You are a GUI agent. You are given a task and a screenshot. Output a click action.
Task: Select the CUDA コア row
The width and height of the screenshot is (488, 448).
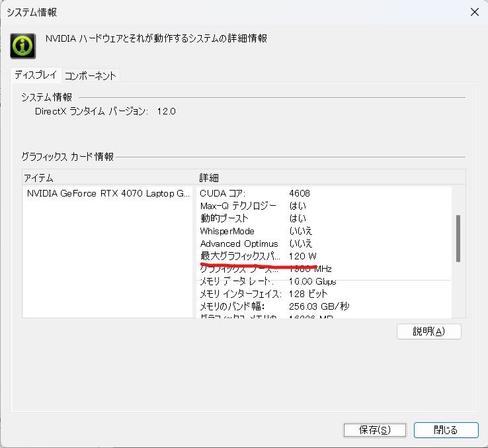point(324,193)
